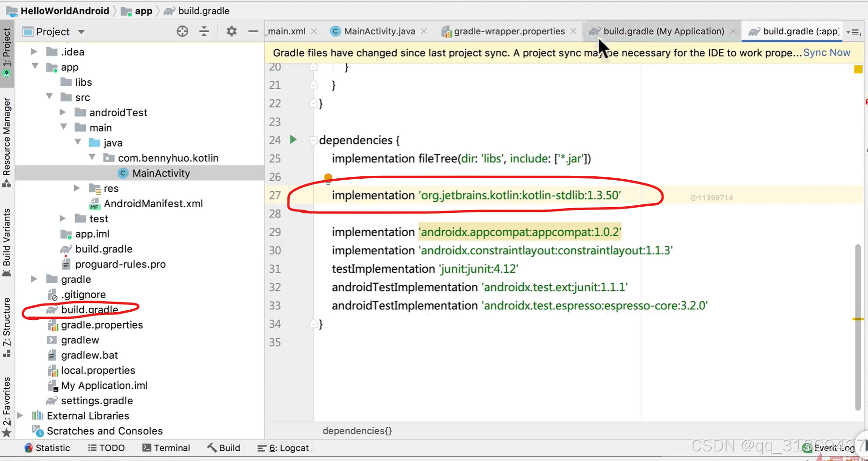Open the Terminal tool window
Screen dimensions: 868x461
(166, 448)
